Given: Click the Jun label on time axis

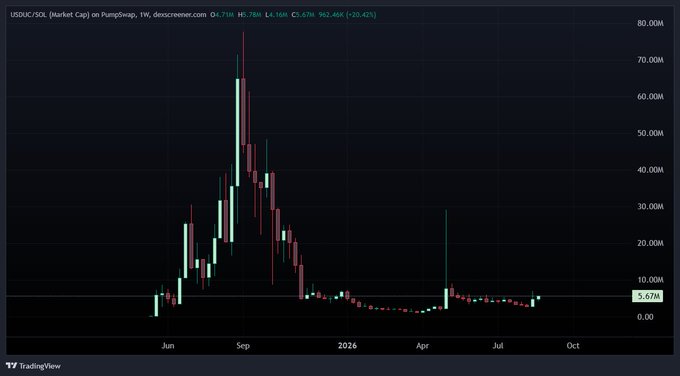Looking at the screenshot, I should pos(167,346).
